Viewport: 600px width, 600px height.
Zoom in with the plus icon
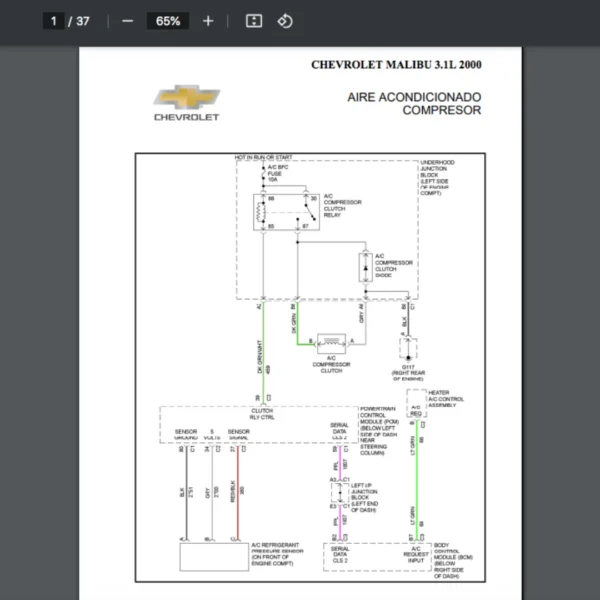click(208, 21)
